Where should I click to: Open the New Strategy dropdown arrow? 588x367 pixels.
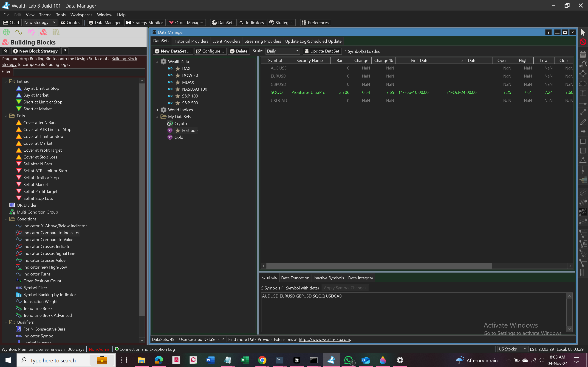pos(54,22)
